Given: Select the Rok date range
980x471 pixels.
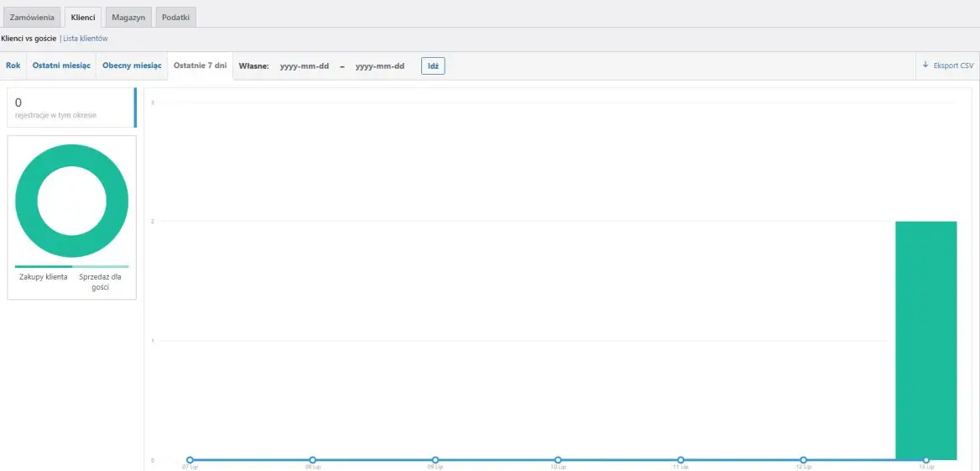Looking at the screenshot, I should pyautogui.click(x=13, y=65).
